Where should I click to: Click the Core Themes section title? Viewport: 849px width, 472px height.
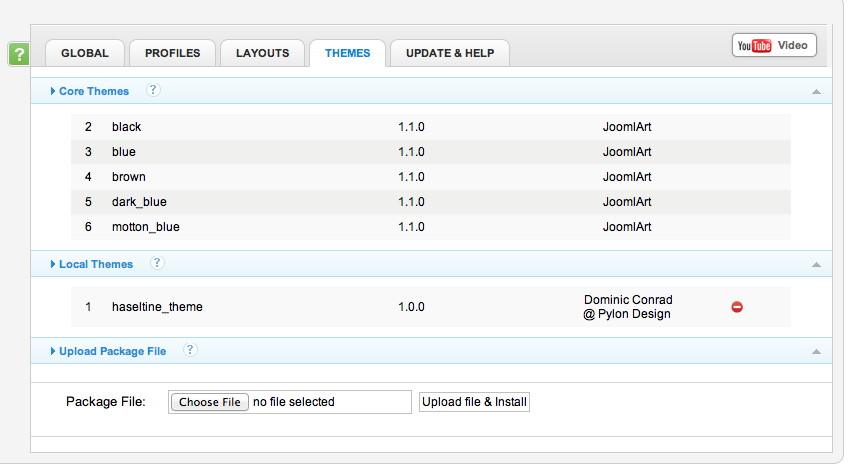pos(94,91)
